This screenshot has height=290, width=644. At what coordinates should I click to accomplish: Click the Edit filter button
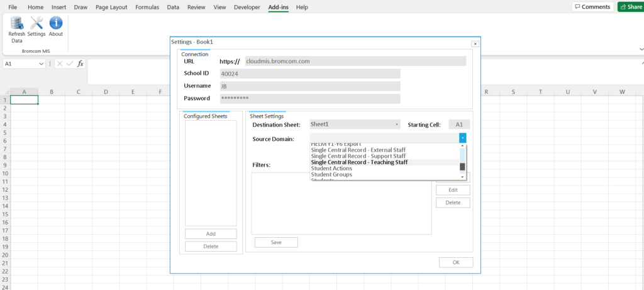(x=453, y=190)
